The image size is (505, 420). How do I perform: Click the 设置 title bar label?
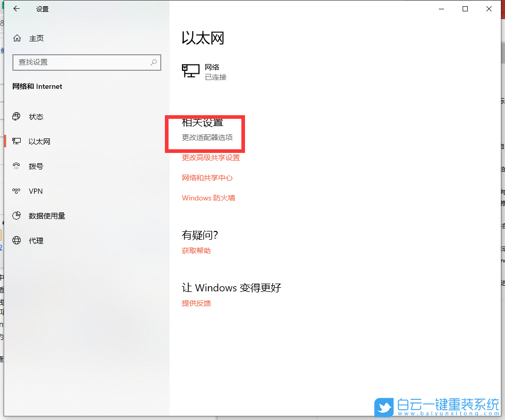tap(42, 9)
